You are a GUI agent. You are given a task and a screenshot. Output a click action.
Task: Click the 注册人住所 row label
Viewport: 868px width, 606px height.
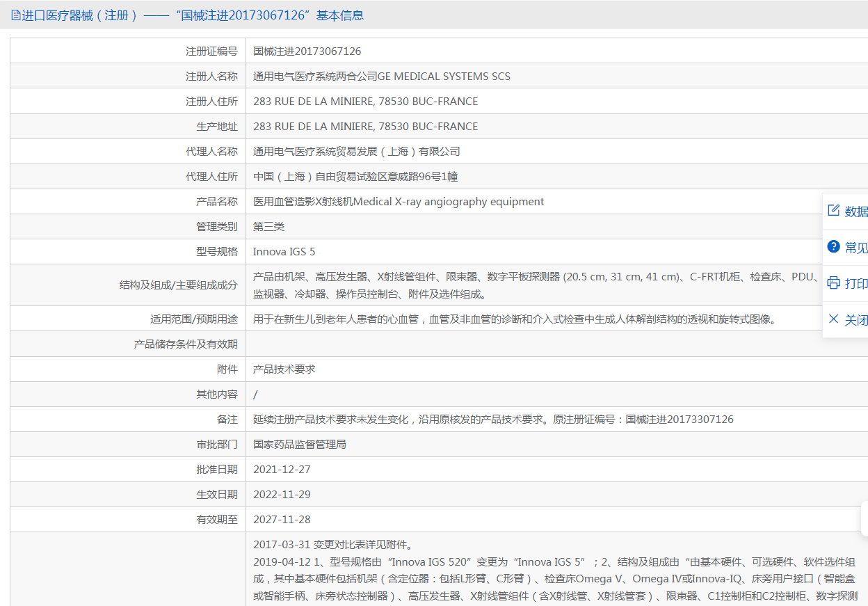tap(211, 101)
